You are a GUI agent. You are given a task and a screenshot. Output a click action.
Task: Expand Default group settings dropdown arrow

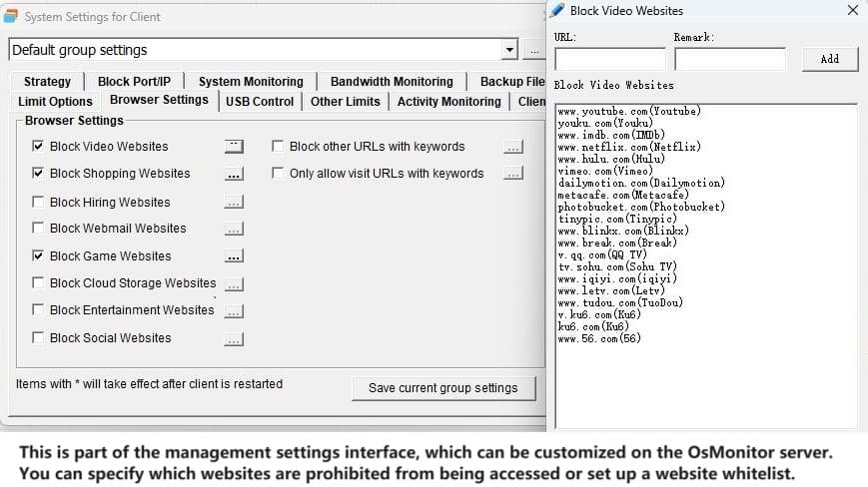click(509, 50)
